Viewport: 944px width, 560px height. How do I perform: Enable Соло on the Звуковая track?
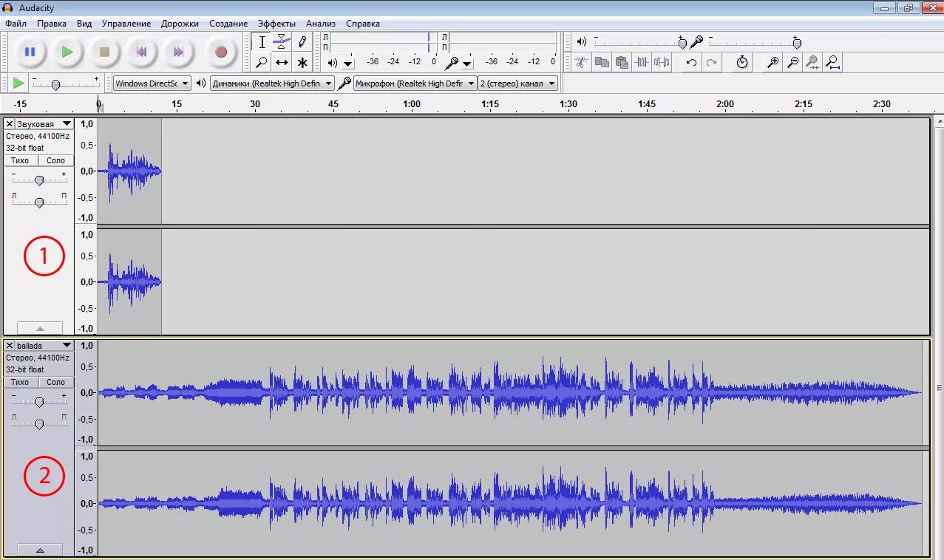pyautogui.click(x=55, y=160)
